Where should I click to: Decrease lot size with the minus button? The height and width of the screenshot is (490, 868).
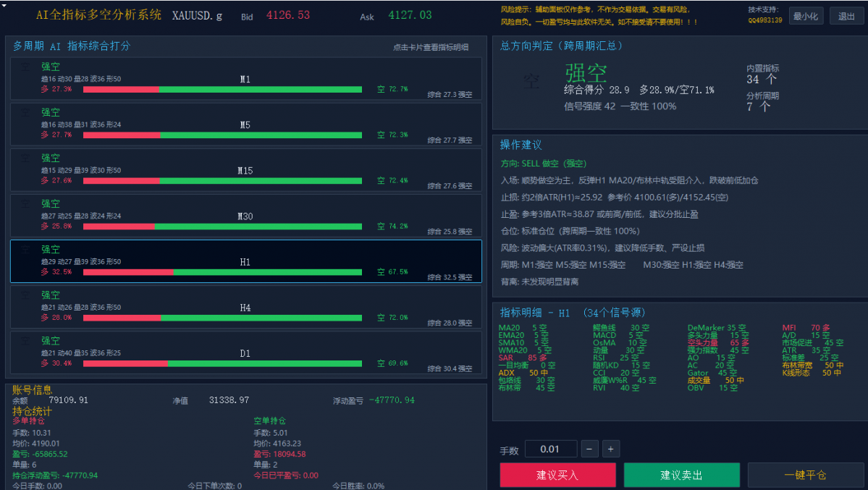(589, 449)
